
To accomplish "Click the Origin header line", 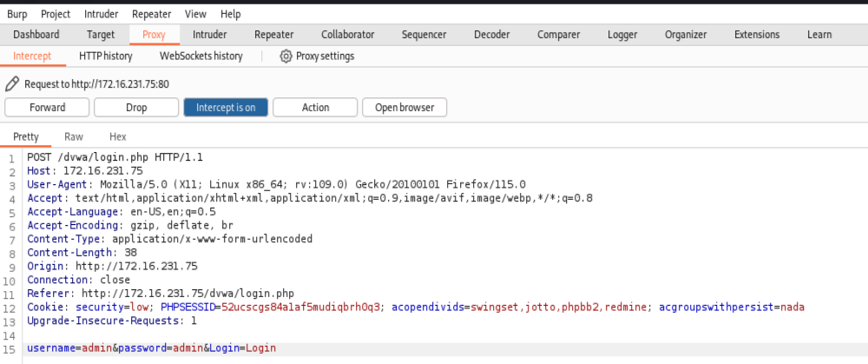I will [112, 266].
